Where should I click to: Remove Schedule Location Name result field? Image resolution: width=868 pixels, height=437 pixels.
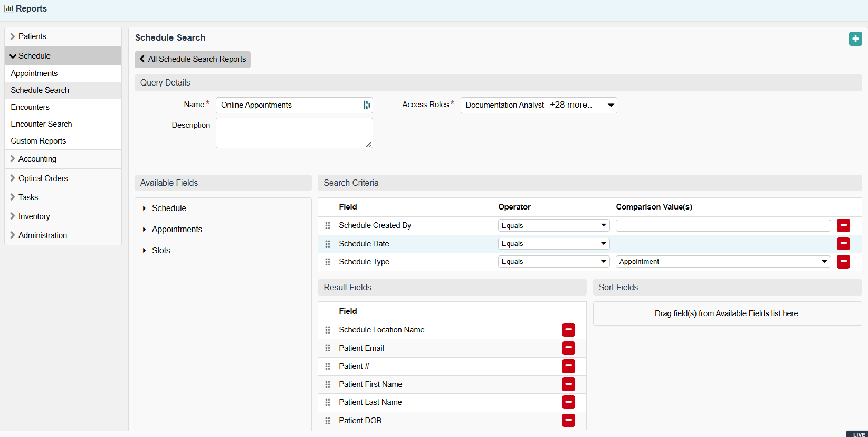[568, 330]
